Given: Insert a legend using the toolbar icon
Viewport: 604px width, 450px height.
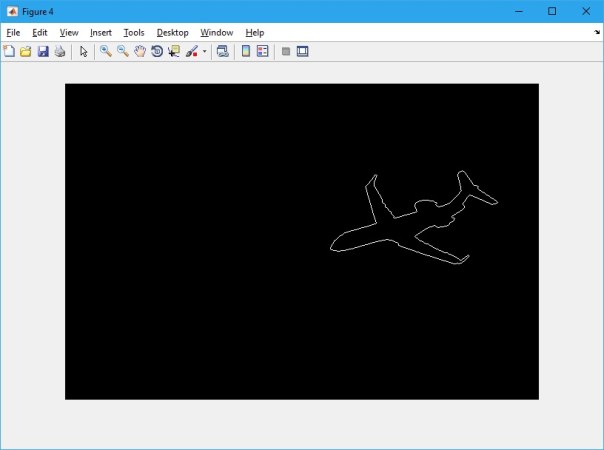Looking at the screenshot, I should coord(262,51).
